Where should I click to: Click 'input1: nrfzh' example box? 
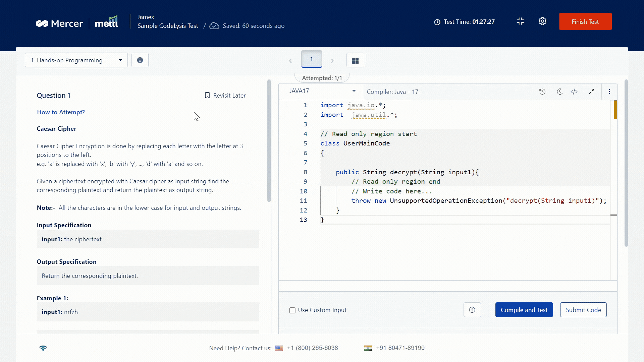coord(148,312)
